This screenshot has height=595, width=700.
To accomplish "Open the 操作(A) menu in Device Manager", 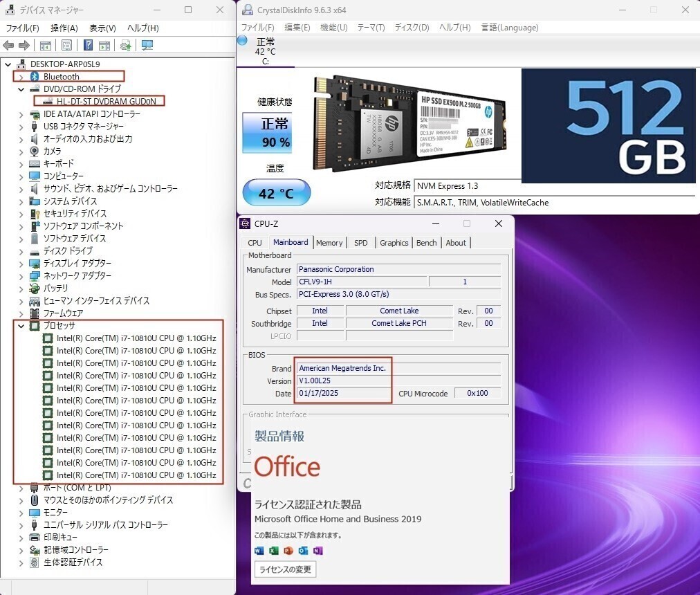I will coord(64,28).
